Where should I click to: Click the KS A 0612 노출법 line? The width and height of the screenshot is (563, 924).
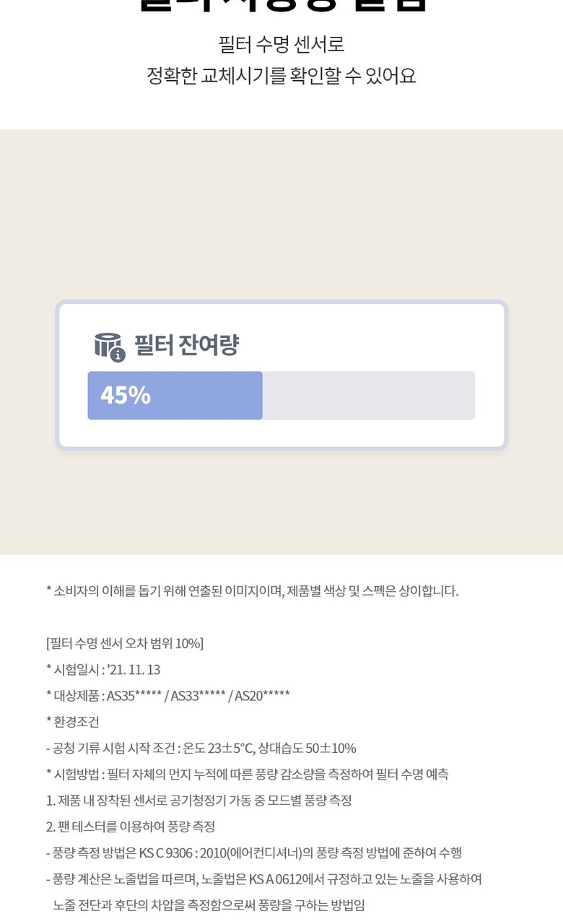(x=264, y=879)
